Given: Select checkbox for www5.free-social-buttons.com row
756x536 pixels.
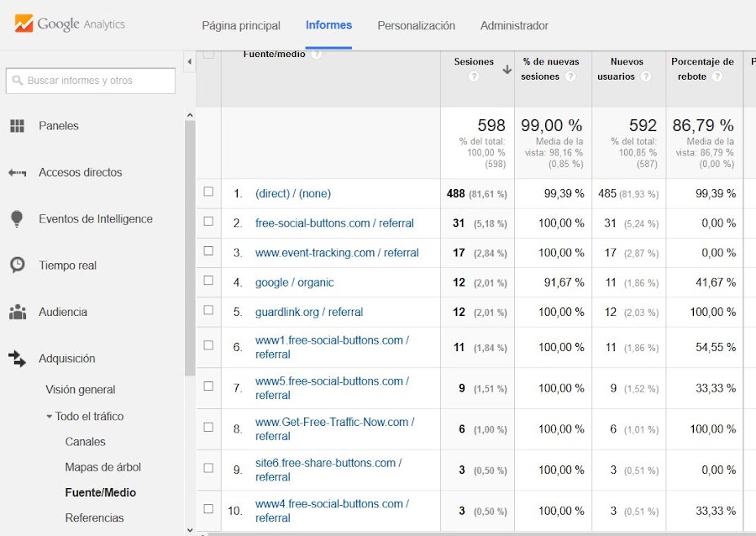Looking at the screenshot, I should [x=208, y=386].
